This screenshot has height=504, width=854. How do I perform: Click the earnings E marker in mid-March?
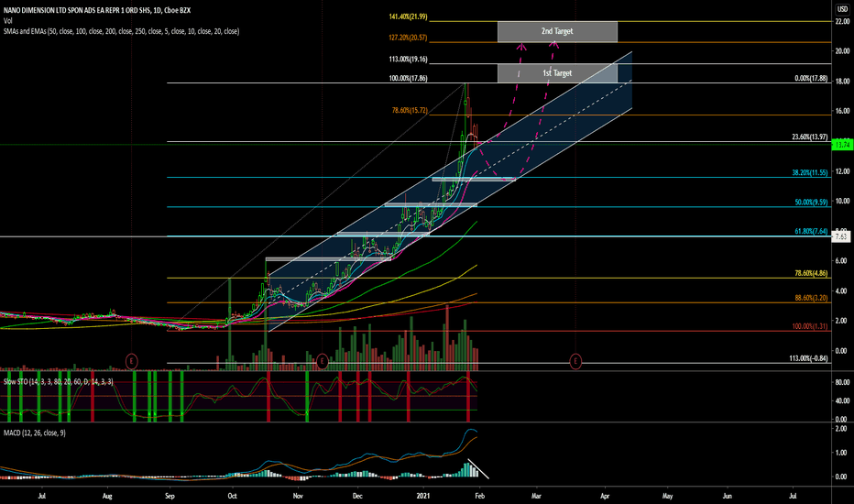click(x=575, y=361)
